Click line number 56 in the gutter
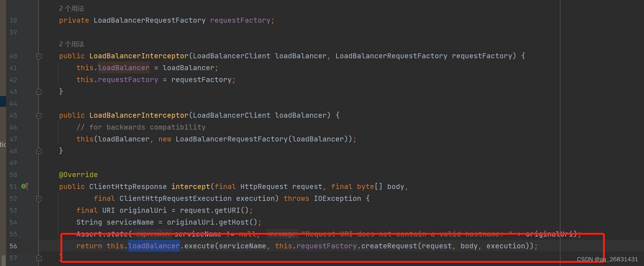 coord(13,246)
